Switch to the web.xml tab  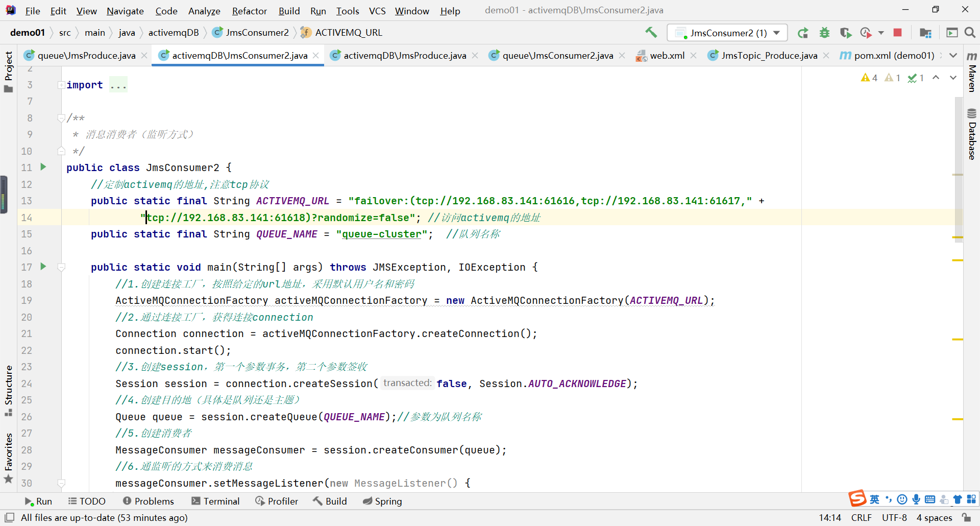click(x=667, y=55)
